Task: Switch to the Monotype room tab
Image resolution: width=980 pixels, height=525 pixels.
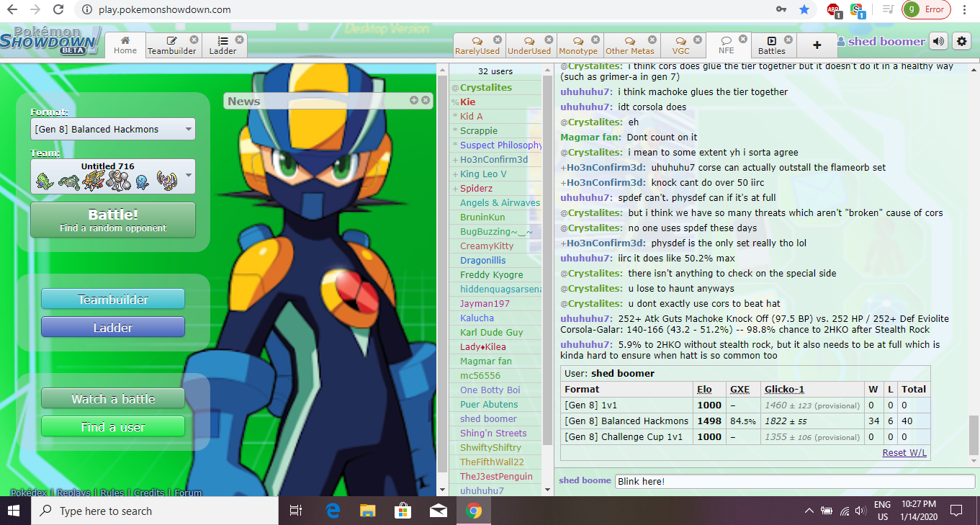Action: point(578,45)
